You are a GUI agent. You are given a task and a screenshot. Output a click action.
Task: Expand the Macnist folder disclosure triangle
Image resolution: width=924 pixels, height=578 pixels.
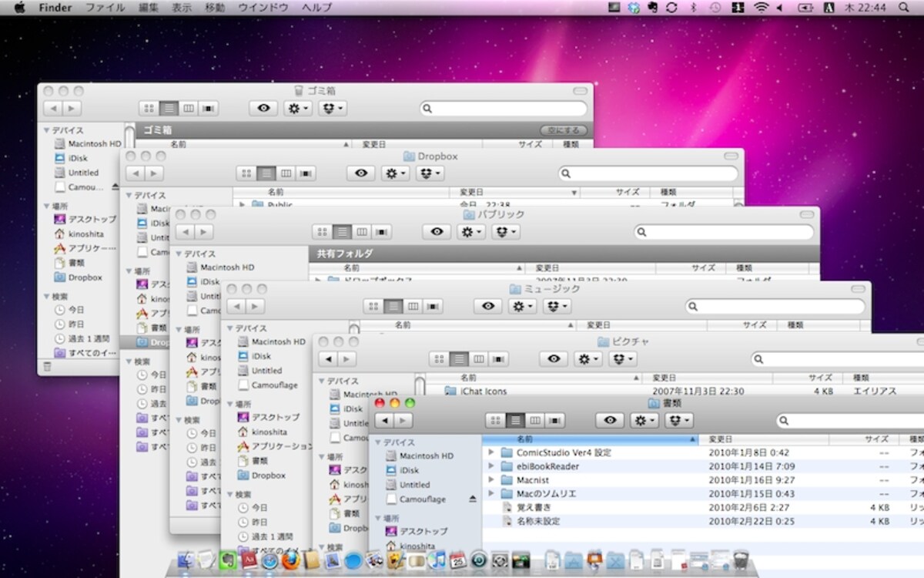click(x=491, y=480)
